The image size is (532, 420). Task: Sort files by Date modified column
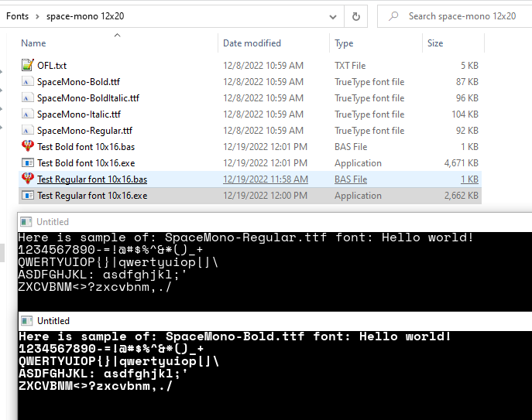(x=252, y=43)
